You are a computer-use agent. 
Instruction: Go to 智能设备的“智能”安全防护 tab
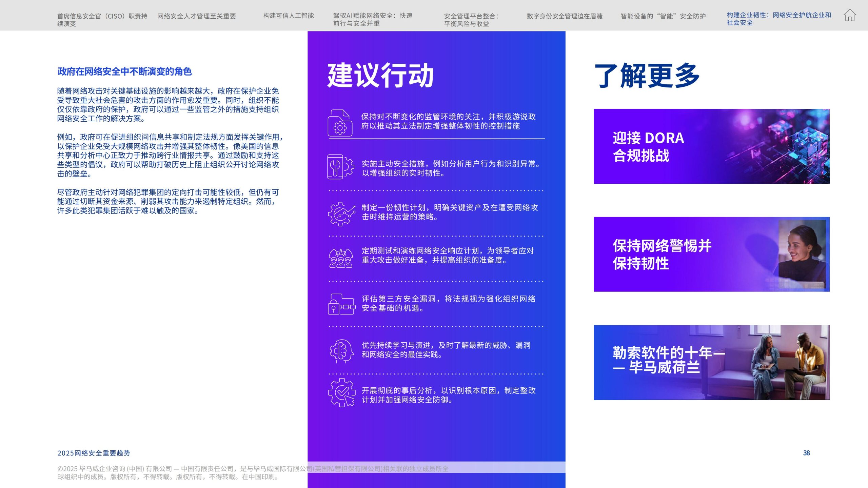point(663,16)
